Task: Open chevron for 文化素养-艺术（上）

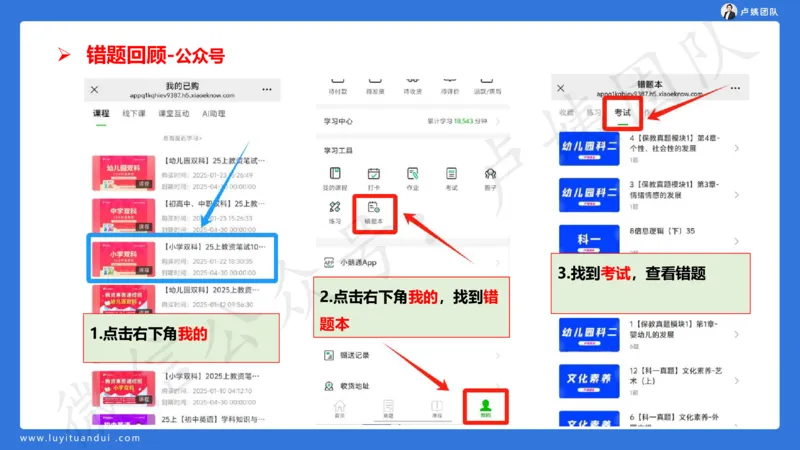Action: pos(736,381)
